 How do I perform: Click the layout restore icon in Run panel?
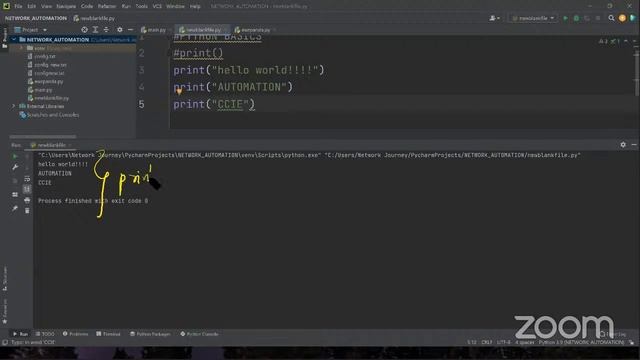[x=15, y=195]
